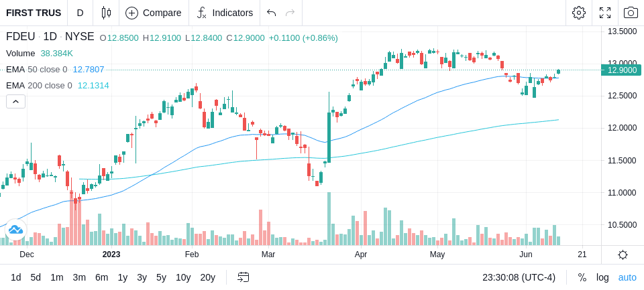The image size is (644, 290).
Task: Change the D interval setting
Action: 80,13
